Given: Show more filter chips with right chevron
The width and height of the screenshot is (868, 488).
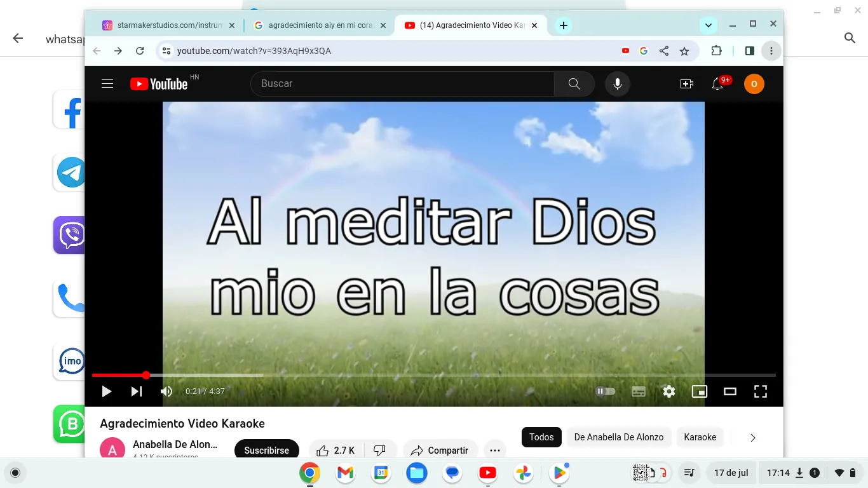Looking at the screenshot, I should coord(753,438).
